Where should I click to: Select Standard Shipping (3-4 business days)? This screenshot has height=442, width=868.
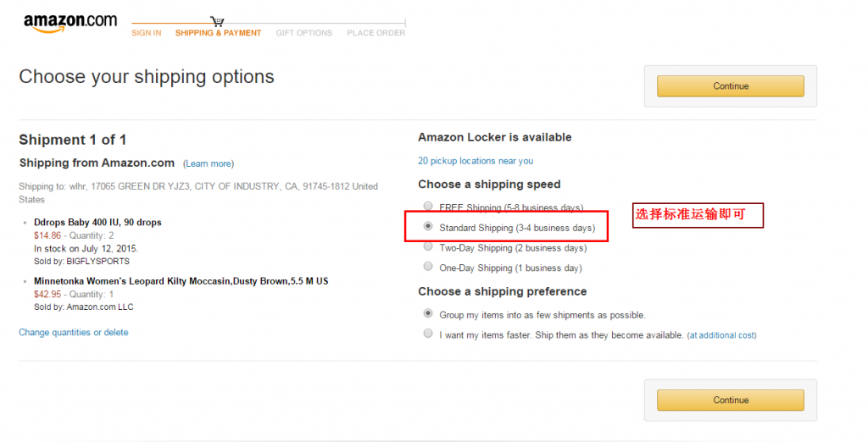coord(428,226)
